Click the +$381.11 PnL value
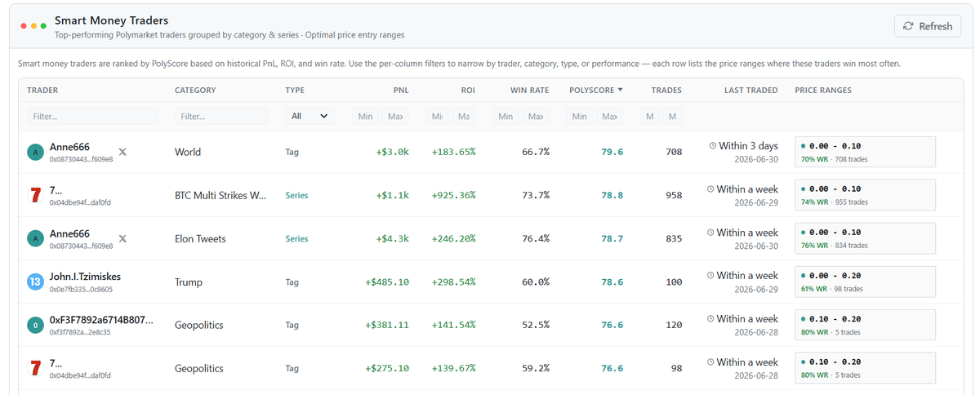This screenshot has height=395, width=980. click(x=387, y=325)
